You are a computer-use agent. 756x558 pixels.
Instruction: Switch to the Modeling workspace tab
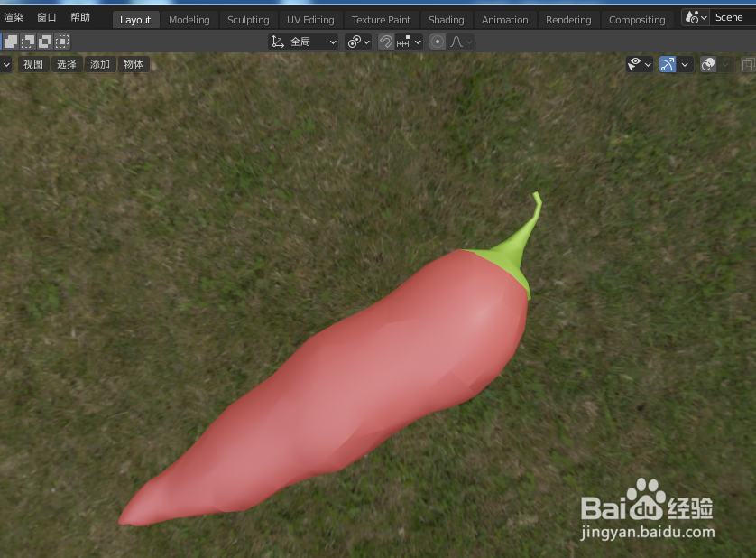pyautogui.click(x=189, y=19)
